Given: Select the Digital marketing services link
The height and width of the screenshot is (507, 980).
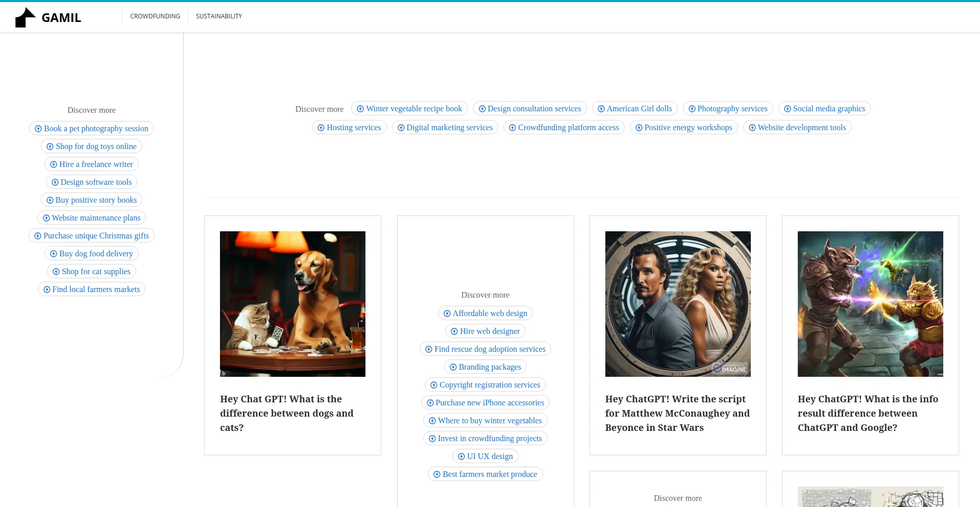Looking at the screenshot, I should click(449, 128).
